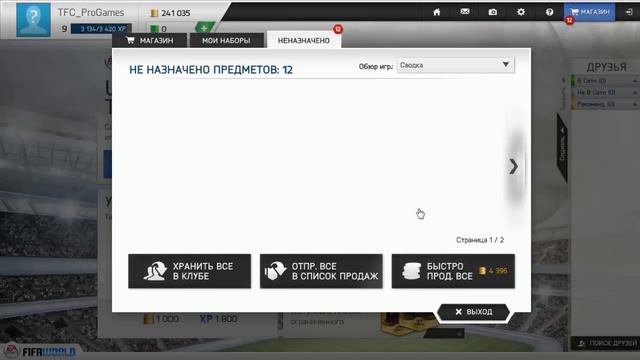This screenshot has height=360, width=640.
Task: Switch to the МАГАЗИН tab with cart
Action: click(150, 40)
